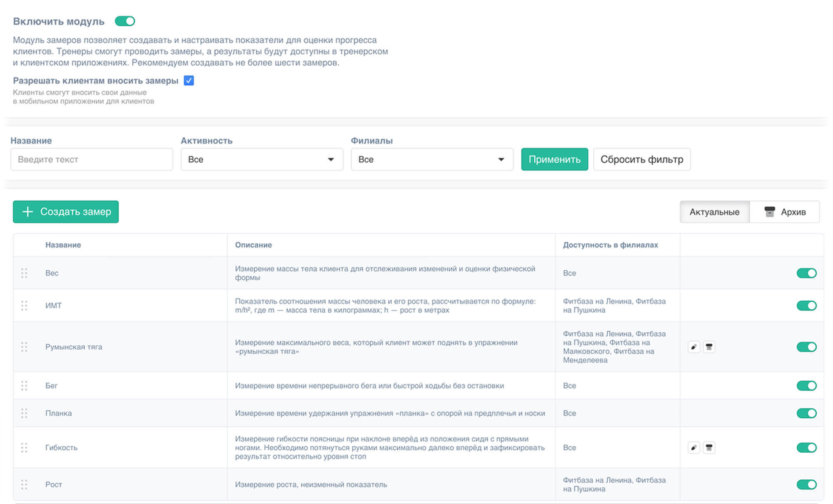The image size is (833, 504).
Task: Turn off the Бег measurement toggle
Action: click(806, 385)
